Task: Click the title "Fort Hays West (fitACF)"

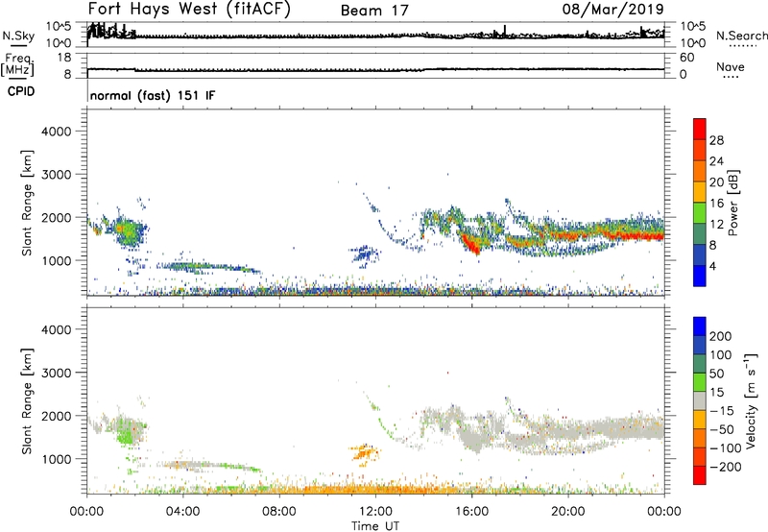Action: point(189,10)
